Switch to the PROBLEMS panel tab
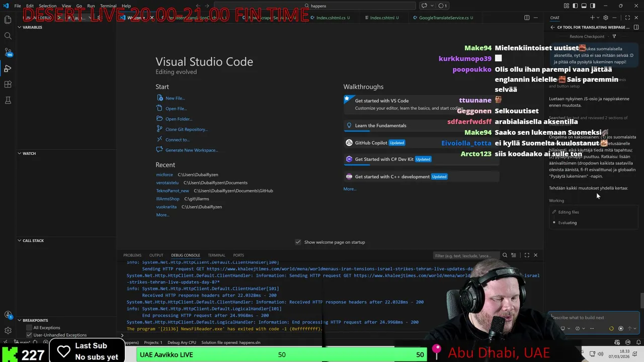This screenshot has width=644, height=362. click(132, 255)
